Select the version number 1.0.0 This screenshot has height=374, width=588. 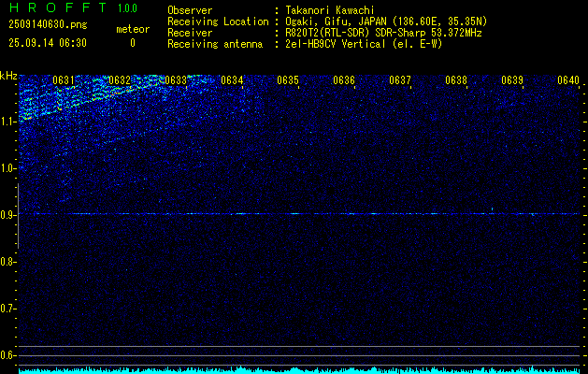[x=127, y=8]
